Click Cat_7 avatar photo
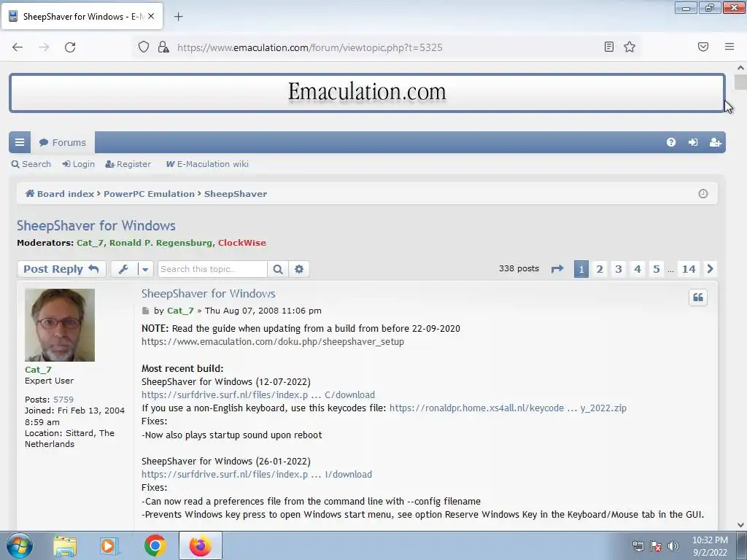Viewport: 747px width, 560px height. tap(60, 325)
